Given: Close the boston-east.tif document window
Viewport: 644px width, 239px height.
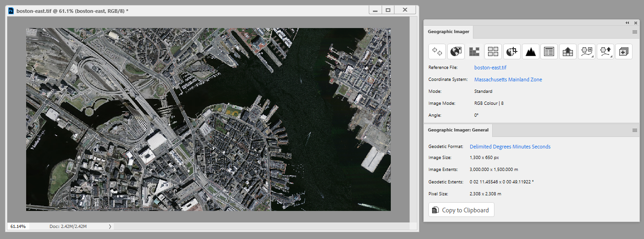Looking at the screenshot, I should [405, 10].
